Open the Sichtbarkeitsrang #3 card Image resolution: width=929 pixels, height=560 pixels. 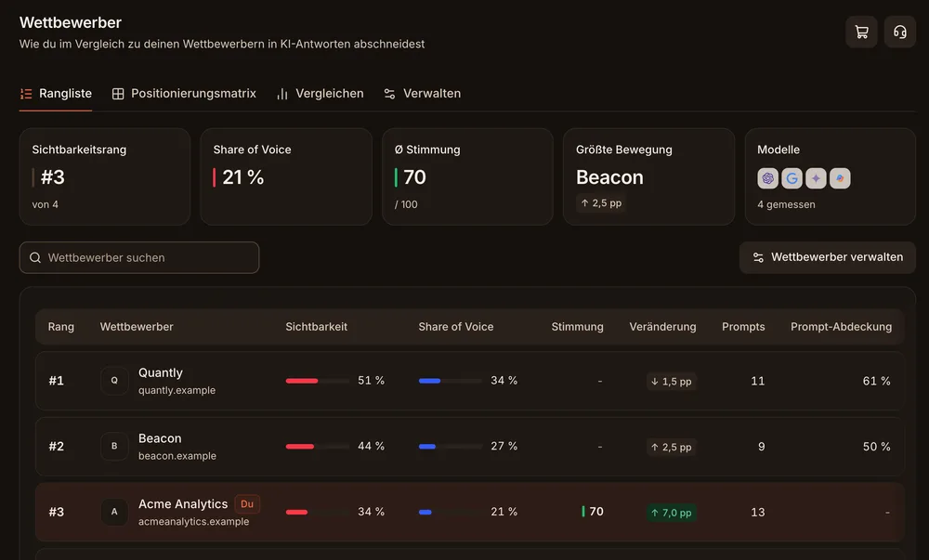click(105, 176)
